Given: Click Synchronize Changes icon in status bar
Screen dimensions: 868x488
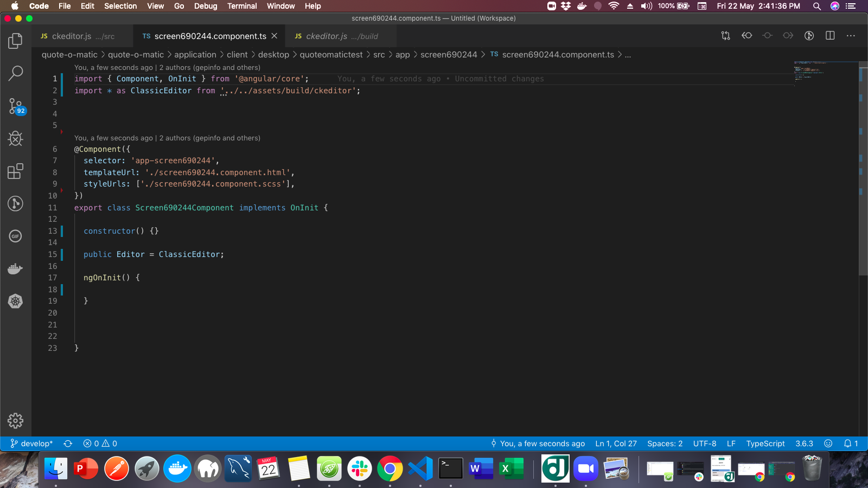Looking at the screenshot, I should tap(68, 444).
